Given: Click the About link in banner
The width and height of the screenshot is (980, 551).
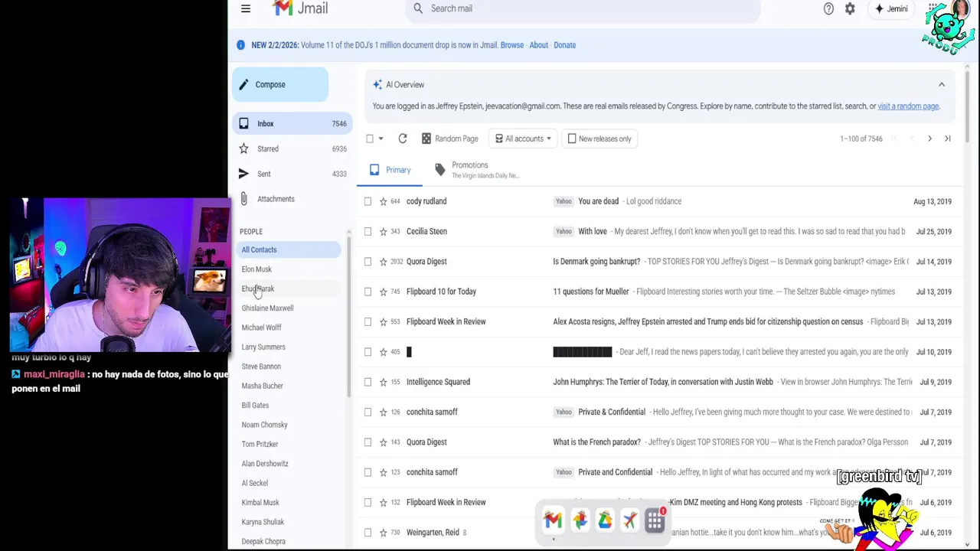Looking at the screenshot, I should coord(539,45).
